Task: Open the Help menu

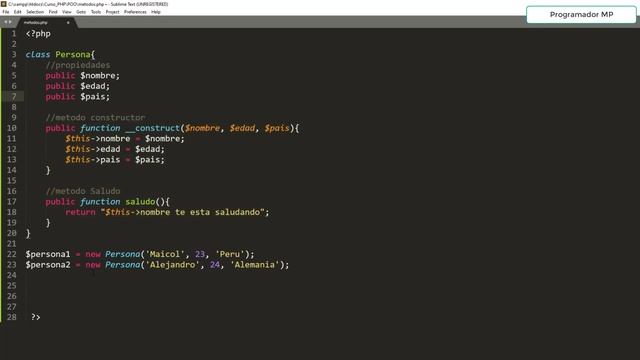Action: (x=156, y=12)
